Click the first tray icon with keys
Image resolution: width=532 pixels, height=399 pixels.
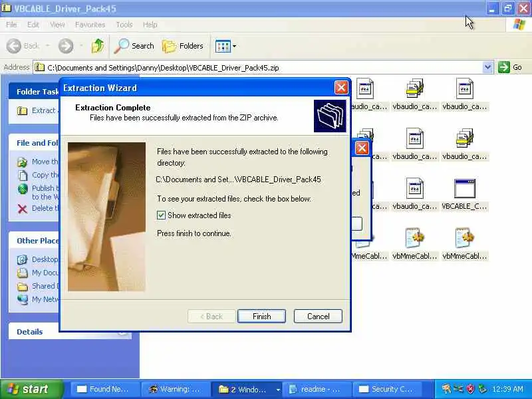[446, 389]
